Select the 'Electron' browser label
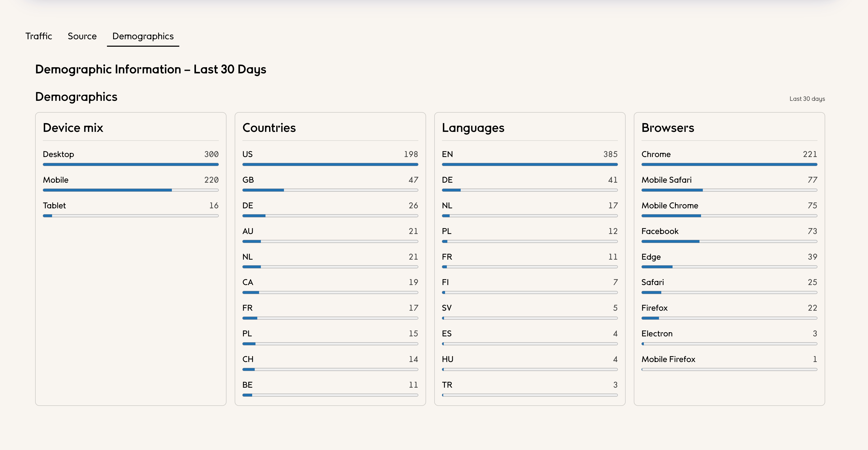This screenshot has width=868, height=450. pos(657,333)
